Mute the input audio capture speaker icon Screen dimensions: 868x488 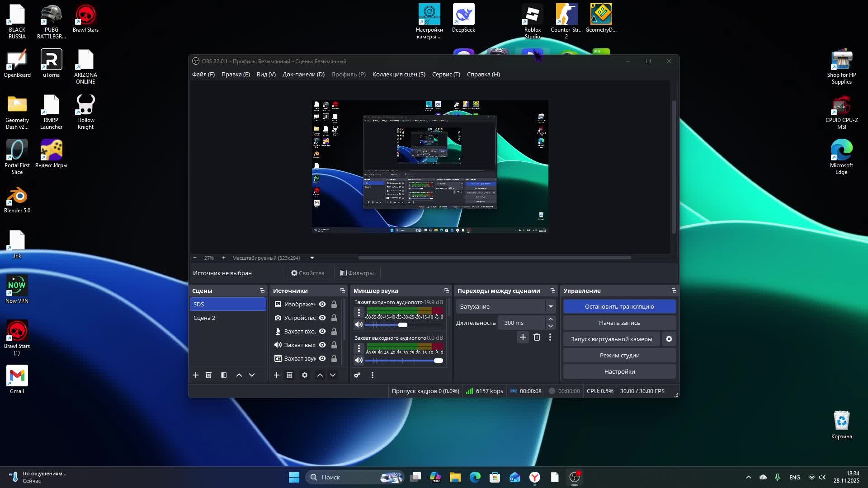[359, 324]
